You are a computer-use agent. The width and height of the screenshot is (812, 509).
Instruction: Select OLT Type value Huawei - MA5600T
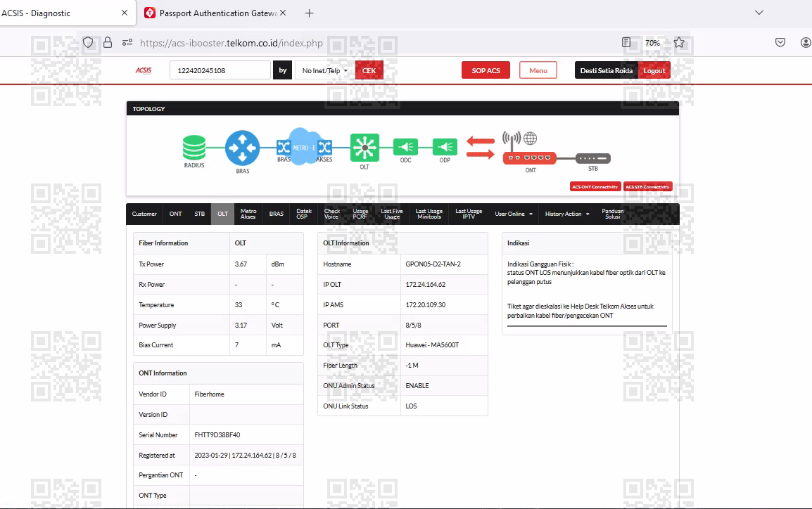tap(433, 345)
